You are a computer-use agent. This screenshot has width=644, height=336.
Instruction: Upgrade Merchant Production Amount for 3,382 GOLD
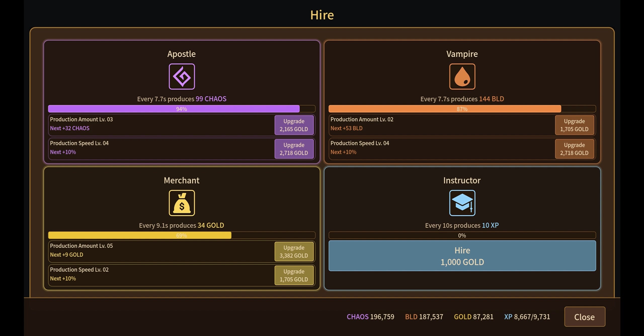tap(294, 251)
